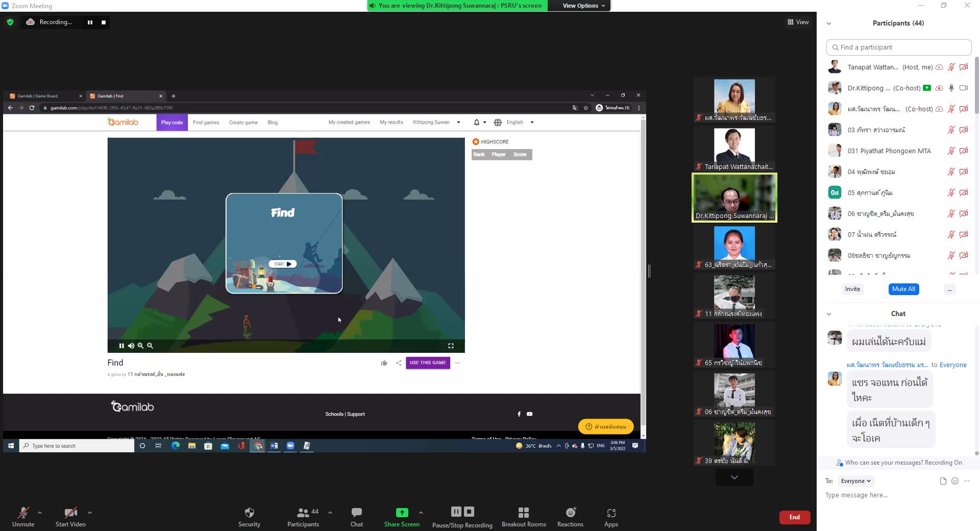The height and width of the screenshot is (531, 980).
Task: Open the chat recipient Everyone dropdown
Action: click(856, 481)
